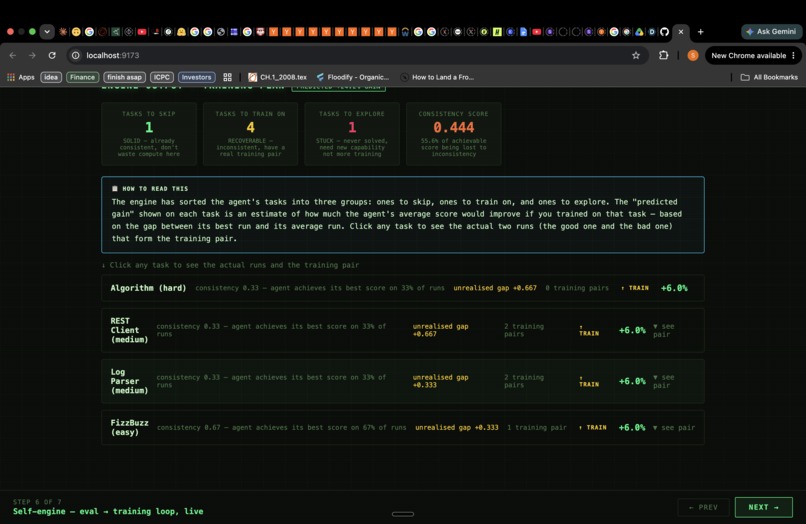Open the tab search chevron
The width and height of the screenshot is (806, 524).
[x=47, y=31]
